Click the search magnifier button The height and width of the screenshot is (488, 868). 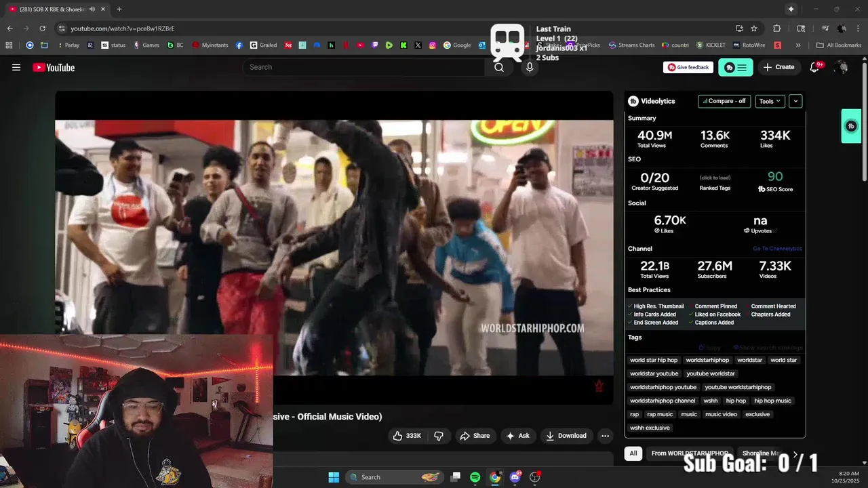[499, 67]
